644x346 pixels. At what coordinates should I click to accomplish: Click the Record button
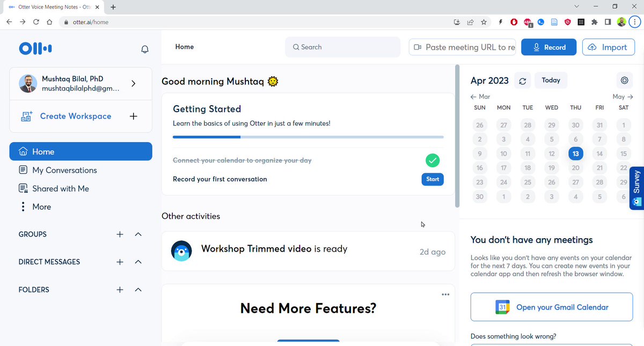[549, 47]
